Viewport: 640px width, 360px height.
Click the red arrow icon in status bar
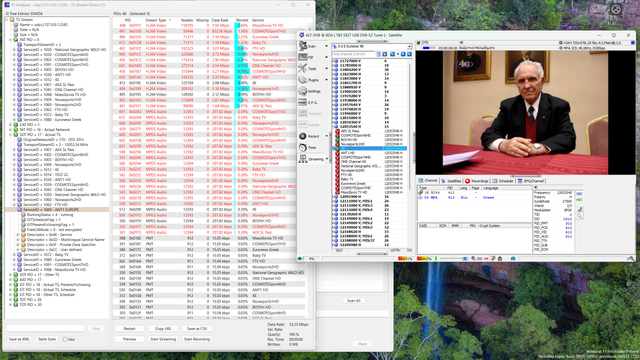pyautogui.click(x=486, y=258)
